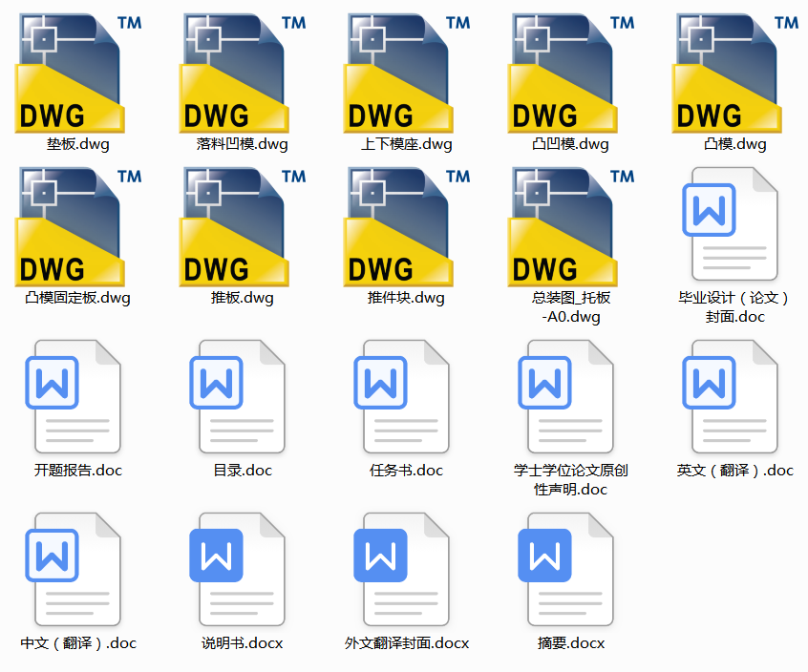
Task: Click the label 总装图_托板-A0.dwg
Action: pos(571,307)
